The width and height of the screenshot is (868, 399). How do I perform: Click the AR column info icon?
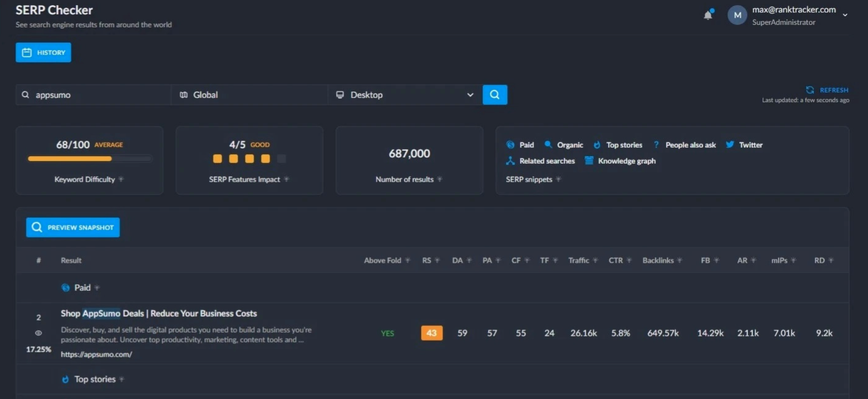pos(753,261)
